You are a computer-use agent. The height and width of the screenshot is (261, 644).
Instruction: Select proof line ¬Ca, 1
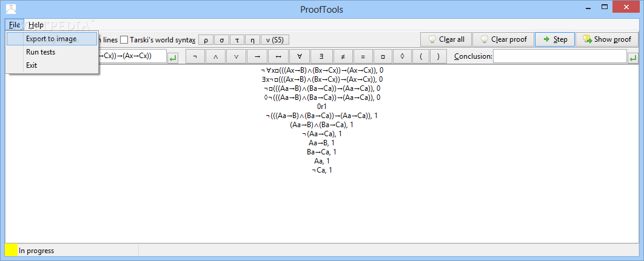322,170
